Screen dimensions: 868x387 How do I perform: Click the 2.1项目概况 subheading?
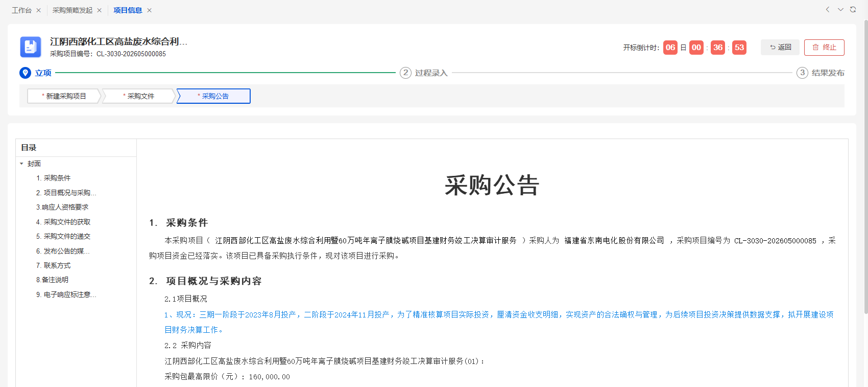(x=186, y=299)
